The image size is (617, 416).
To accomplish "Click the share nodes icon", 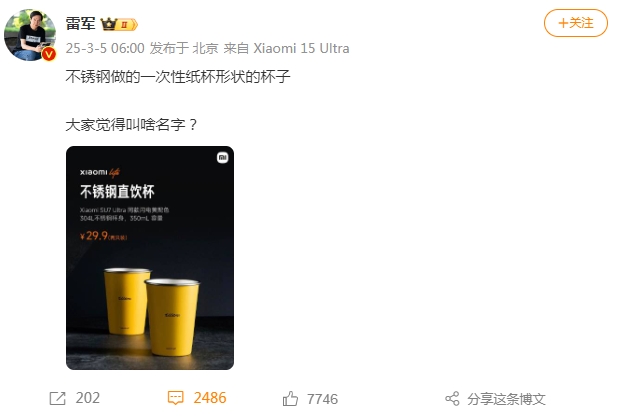I will (x=453, y=399).
